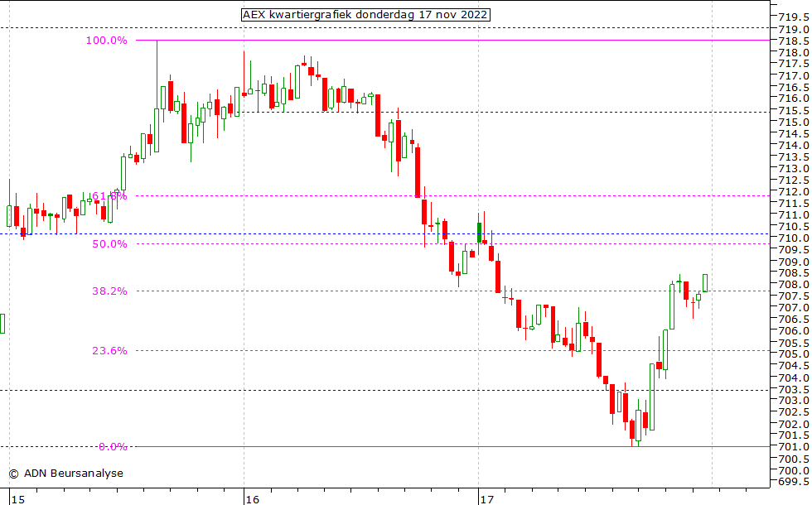Select the 50.0% Fibonacci level label
Screen dimensions: 812x505
[109, 243]
